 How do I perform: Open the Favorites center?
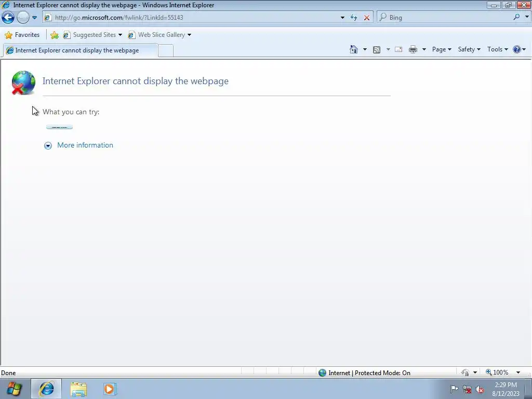22,35
